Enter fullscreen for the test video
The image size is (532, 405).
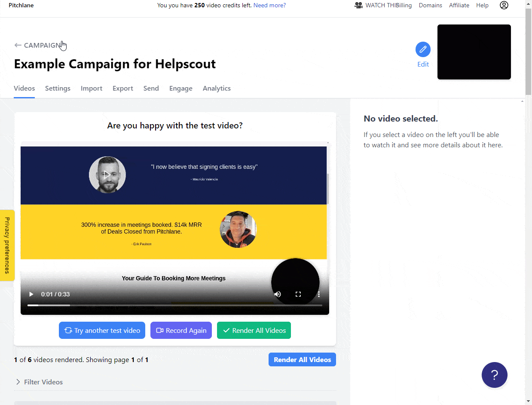tap(298, 294)
